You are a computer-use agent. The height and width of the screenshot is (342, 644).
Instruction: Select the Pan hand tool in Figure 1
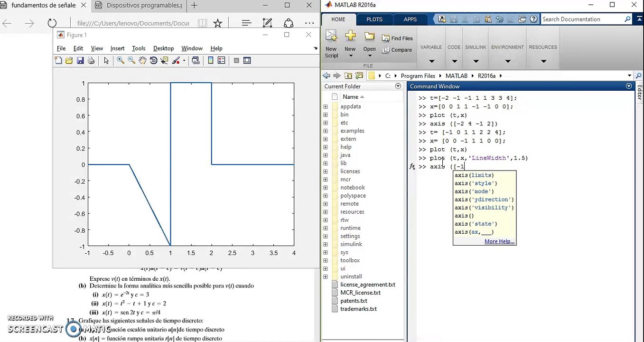pyautogui.click(x=142, y=60)
